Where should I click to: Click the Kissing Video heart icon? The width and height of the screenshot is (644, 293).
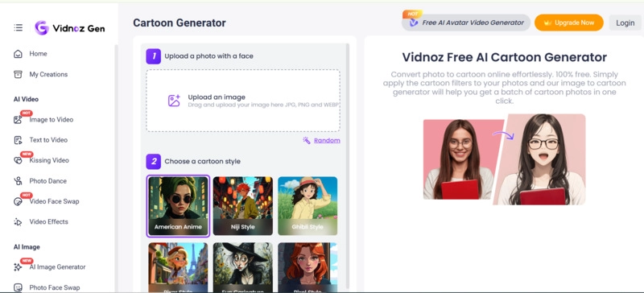18,161
